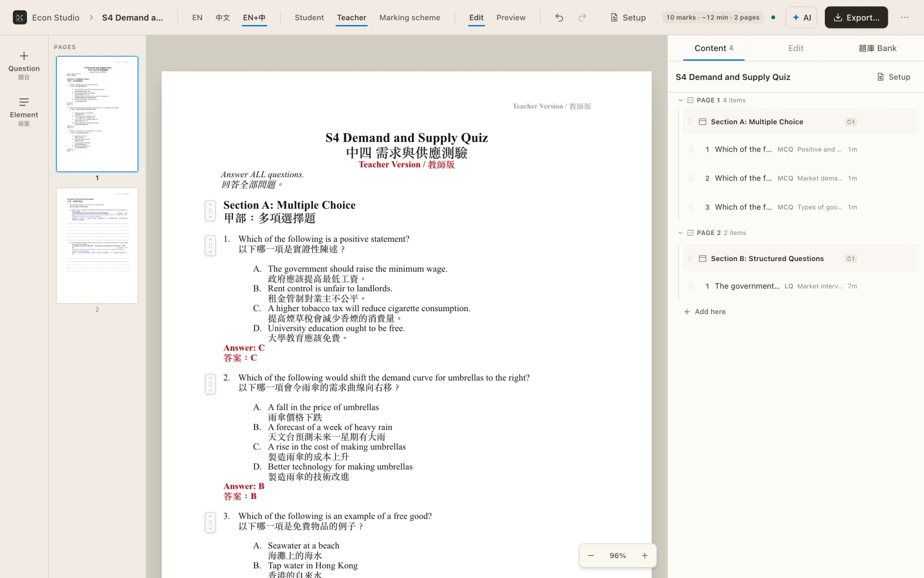Add a new Question from the sidebar
924x578 pixels.
(24, 66)
